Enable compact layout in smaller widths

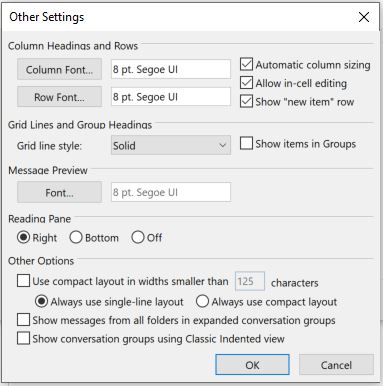click(23, 281)
